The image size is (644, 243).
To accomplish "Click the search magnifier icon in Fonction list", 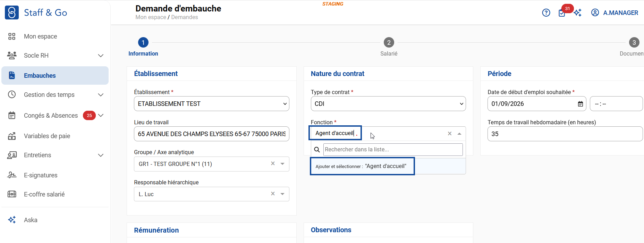I will pyautogui.click(x=317, y=150).
